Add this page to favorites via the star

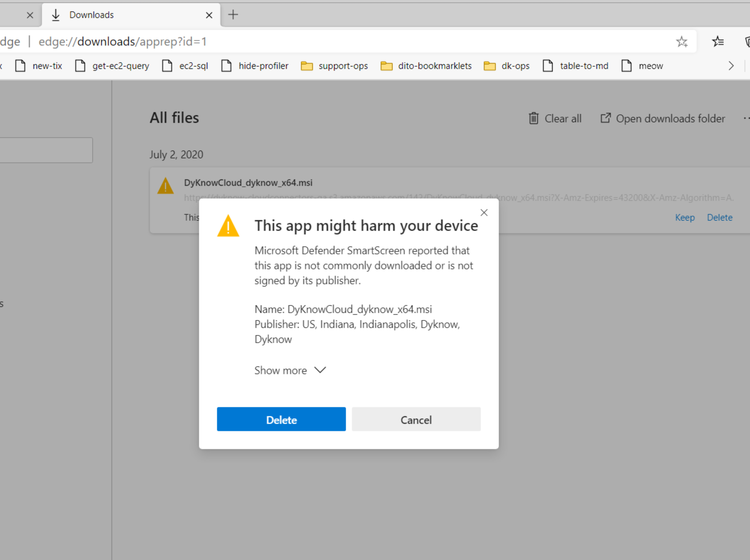pyautogui.click(x=682, y=41)
